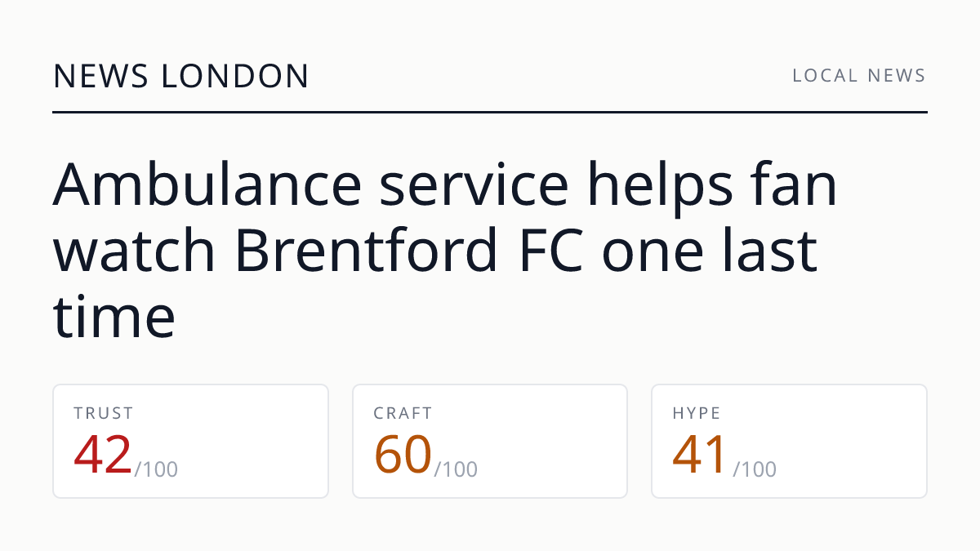Click the TRUST label text
Image resolution: width=980 pixels, height=551 pixels.
tap(104, 414)
